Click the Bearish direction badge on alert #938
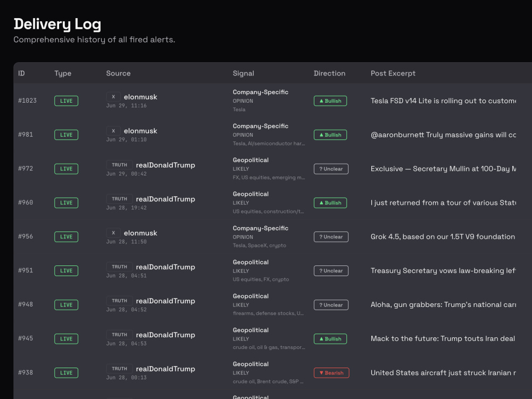Image resolution: width=532 pixels, height=399 pixels. 331,372
